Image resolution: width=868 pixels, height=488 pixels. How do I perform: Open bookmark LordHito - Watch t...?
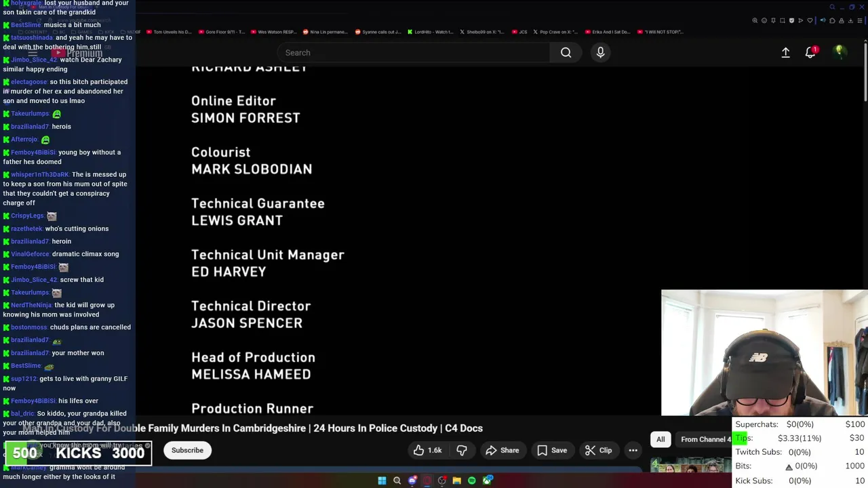(430, 32)
